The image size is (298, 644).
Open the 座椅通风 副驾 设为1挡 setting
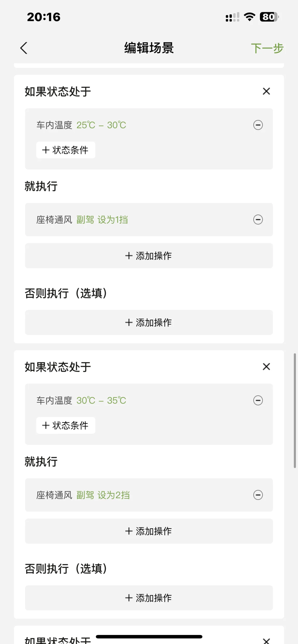click(x=102, y=220)
